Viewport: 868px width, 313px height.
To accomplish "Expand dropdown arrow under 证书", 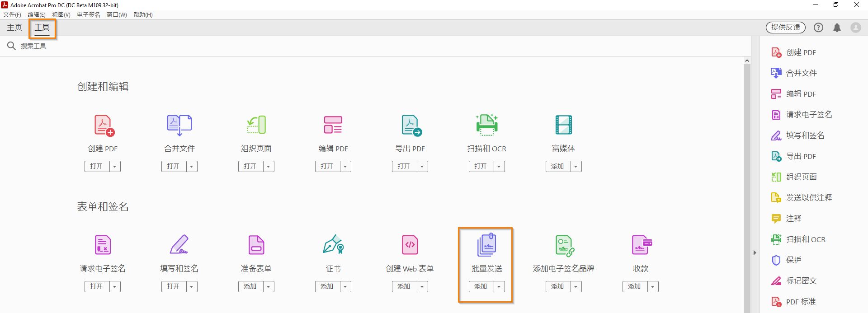I will [345, 287].
